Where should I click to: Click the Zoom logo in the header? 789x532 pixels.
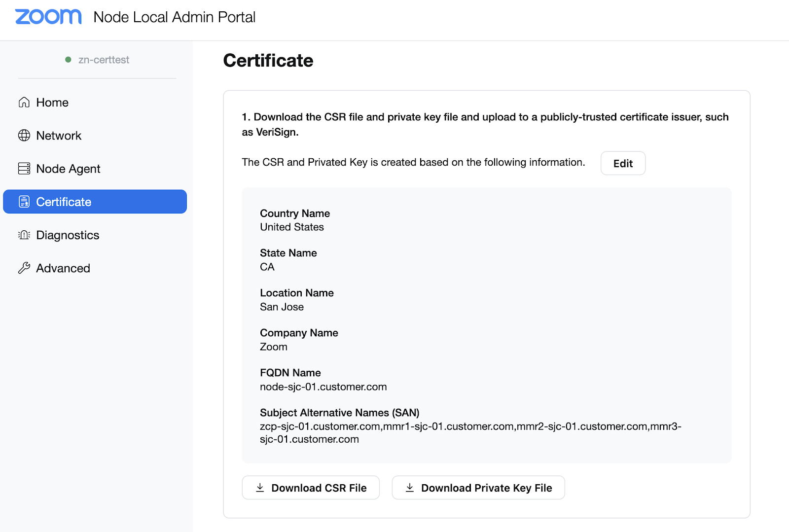pyautogui.click(x=48, y=17)
